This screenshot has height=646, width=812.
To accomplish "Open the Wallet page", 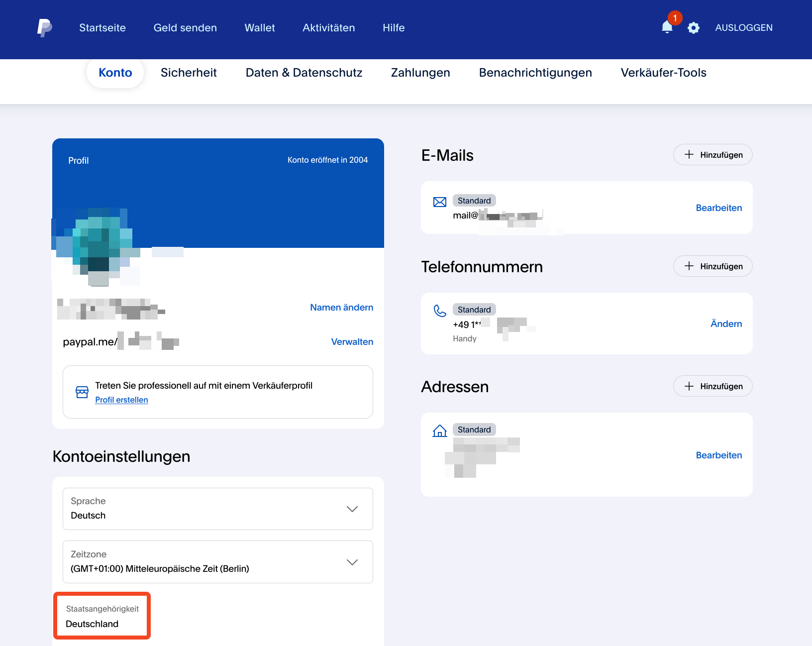I will point(260,28).
